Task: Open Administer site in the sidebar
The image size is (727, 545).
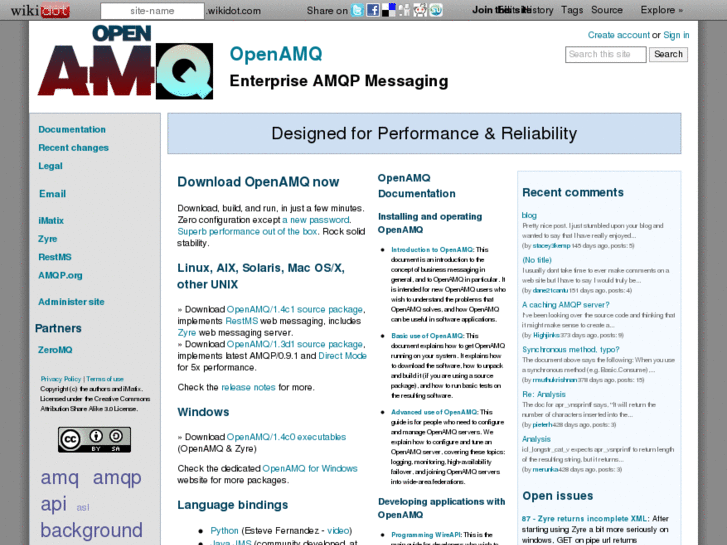Action: coord(71,302)
